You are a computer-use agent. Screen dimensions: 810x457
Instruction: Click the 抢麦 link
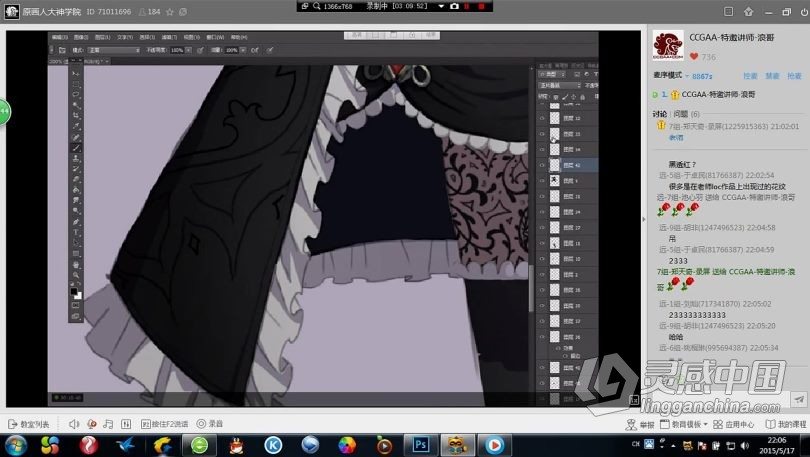[x=794, y=76]
